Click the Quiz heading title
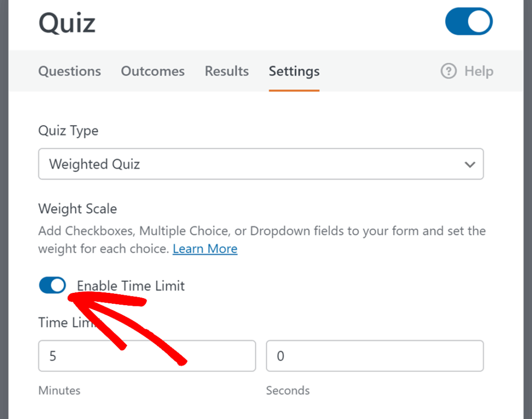The image size is (532, 419). pyautogui.click(x=67, y=23)
